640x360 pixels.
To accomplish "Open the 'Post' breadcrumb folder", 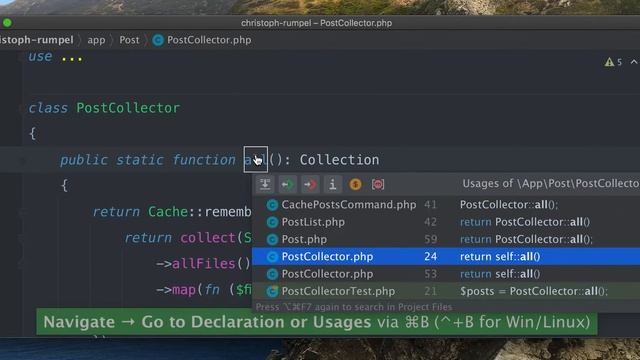I will (129, 40).
